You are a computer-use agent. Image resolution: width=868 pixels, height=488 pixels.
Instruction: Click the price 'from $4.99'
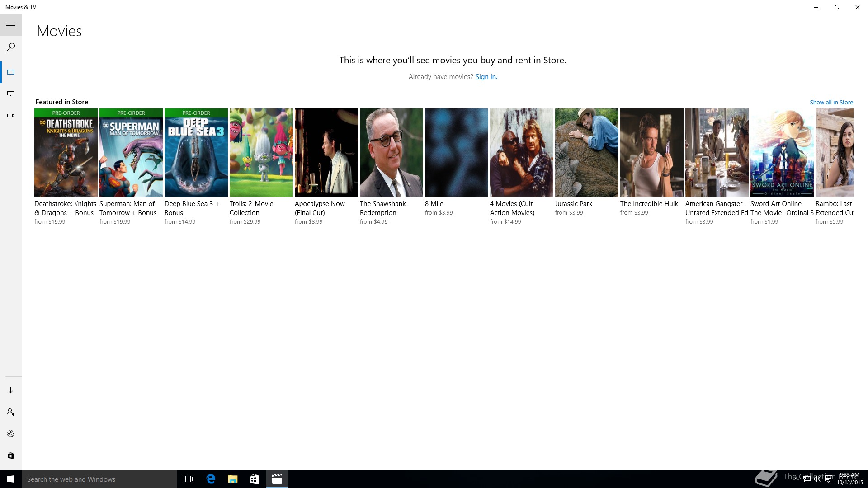(374, 222)
